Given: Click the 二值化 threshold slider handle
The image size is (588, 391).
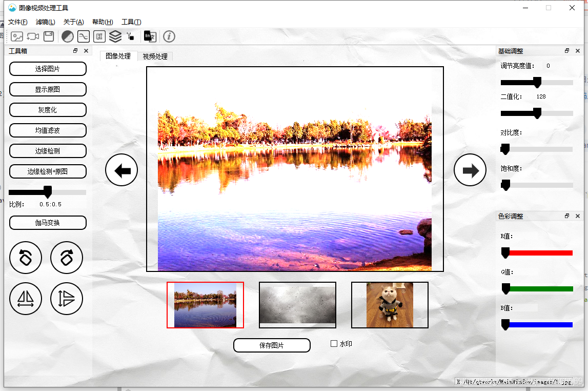Looking at the screenshot, I should coord(537,113).
